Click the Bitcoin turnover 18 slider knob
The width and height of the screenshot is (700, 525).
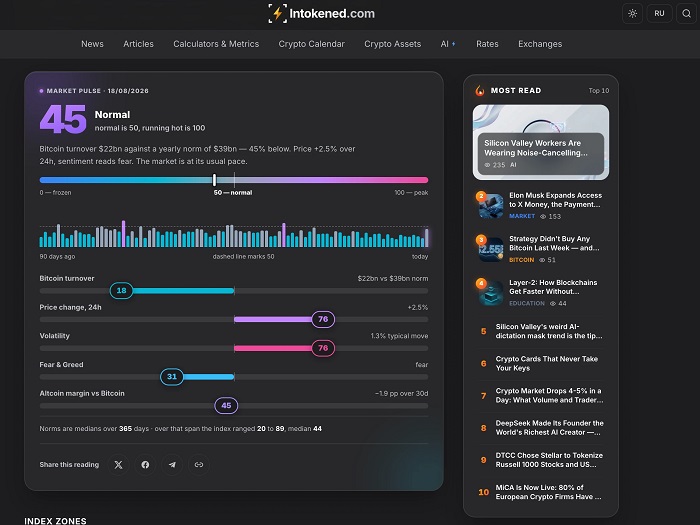coord(121,291)
